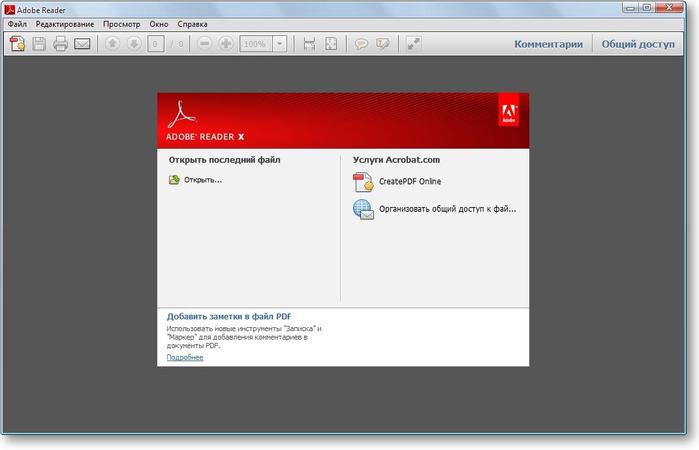Click the Save file floppy icon
This screenshot has height=450, width=699.
tap(39, 44)
